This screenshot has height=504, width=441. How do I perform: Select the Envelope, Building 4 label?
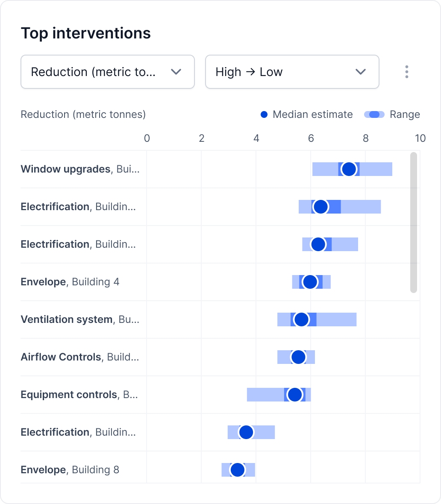(70, 282)
